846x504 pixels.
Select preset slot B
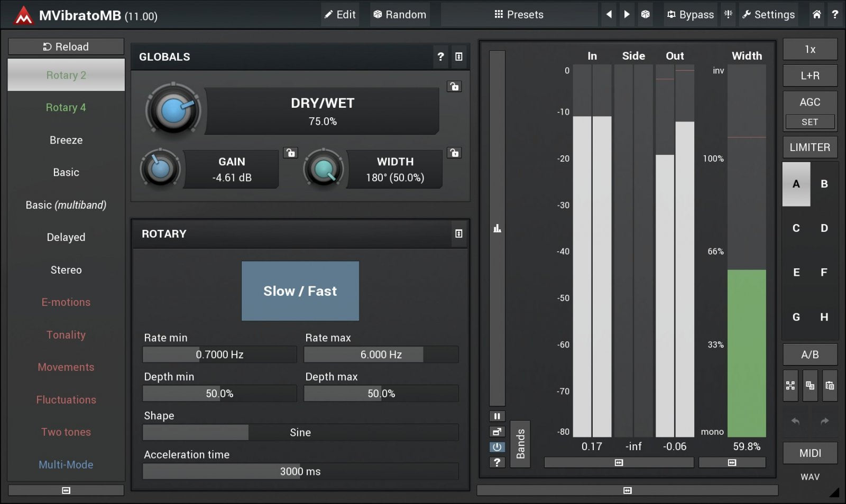pyautogui.click(x=824, y=184)
